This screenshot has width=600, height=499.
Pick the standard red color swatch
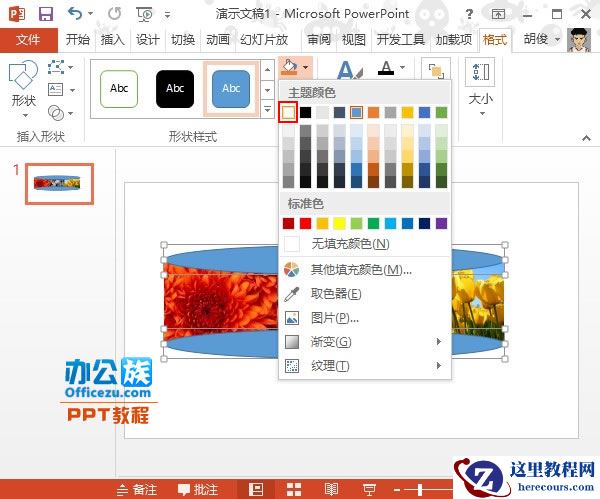(305, 223)
